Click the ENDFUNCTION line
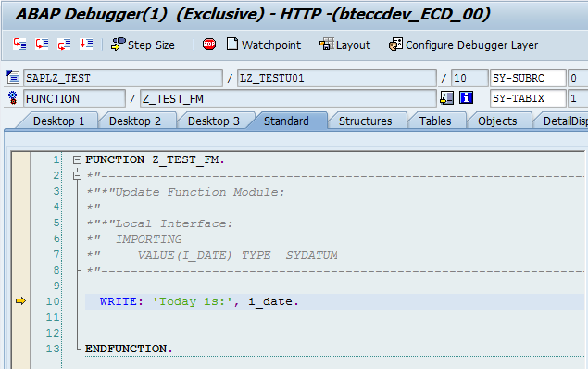Image resolution: width=588 pixels, height=369 pixels. tap(129, 349)
